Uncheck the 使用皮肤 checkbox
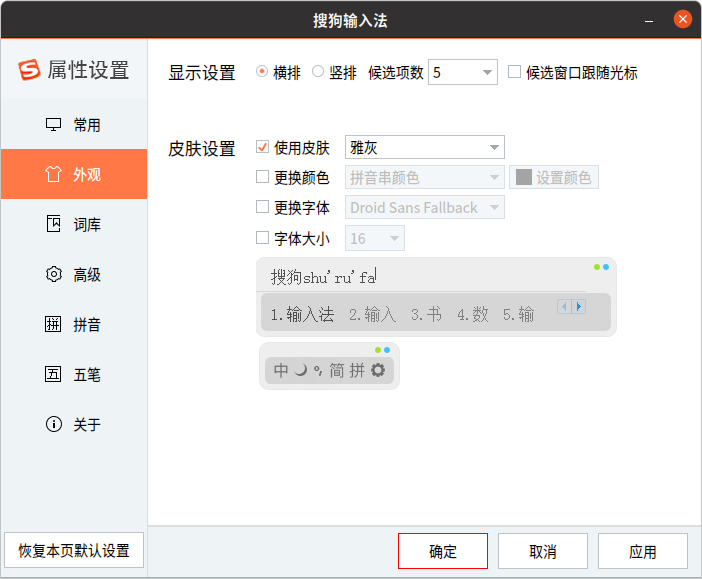Viewport: 702px width, 579px height. 263,148
